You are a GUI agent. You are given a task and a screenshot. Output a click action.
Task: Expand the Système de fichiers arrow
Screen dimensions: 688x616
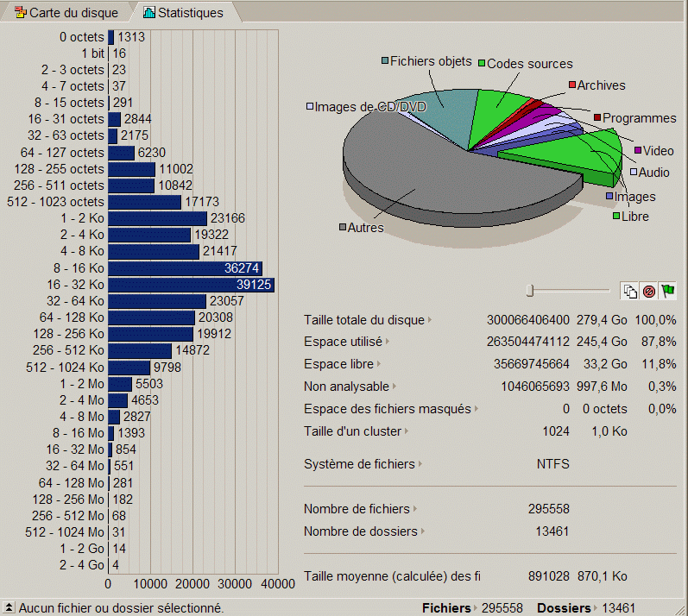point(420,464)
